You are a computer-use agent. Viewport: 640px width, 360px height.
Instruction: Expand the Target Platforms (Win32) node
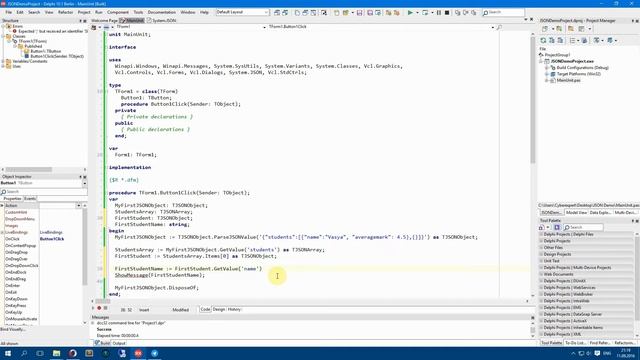coord(547,74)
